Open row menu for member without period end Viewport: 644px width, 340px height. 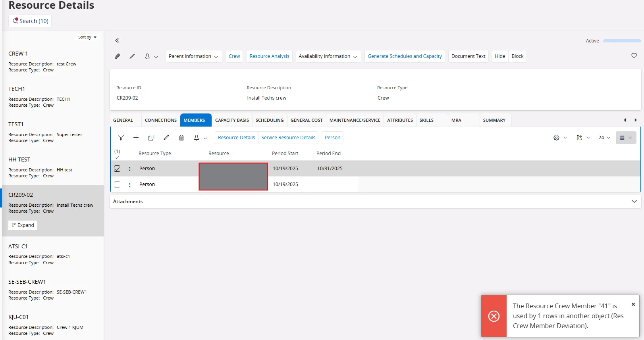(x=130, y=184)
